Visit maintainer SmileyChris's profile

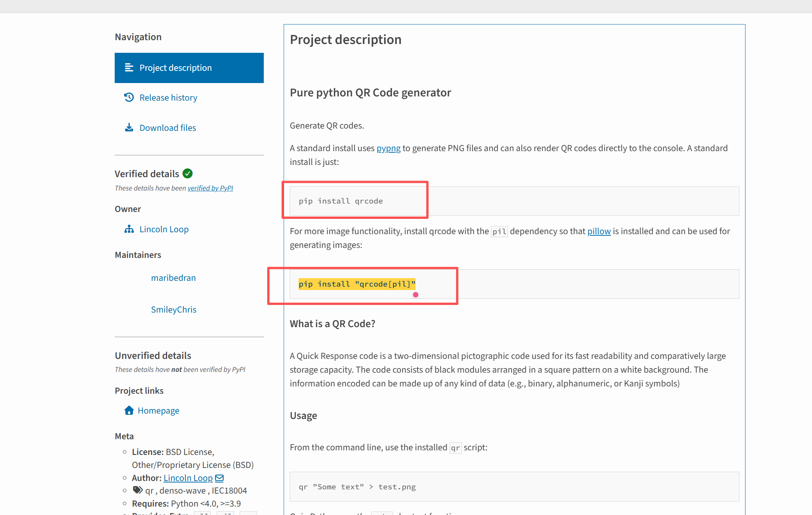(x=174, y=310)
